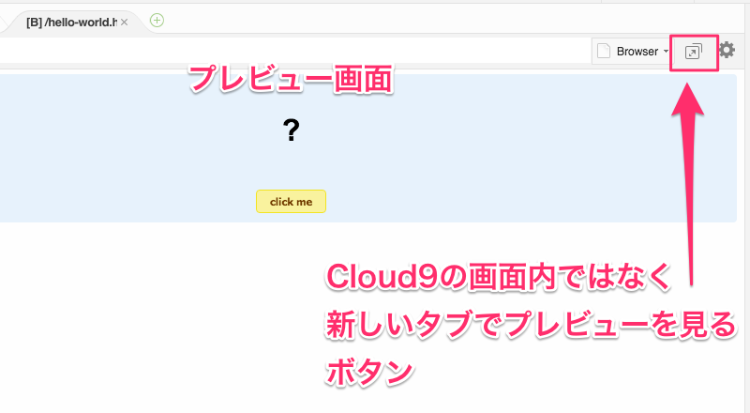Viewport: 750px width, 413px height.
Task: Pop out preview into new browser tab
Action: click(693, 51)
